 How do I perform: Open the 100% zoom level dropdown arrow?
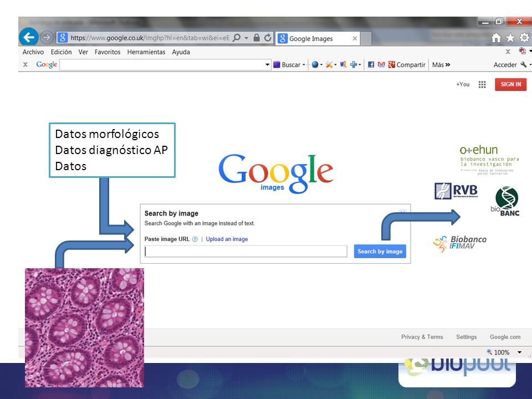point(519,352)
